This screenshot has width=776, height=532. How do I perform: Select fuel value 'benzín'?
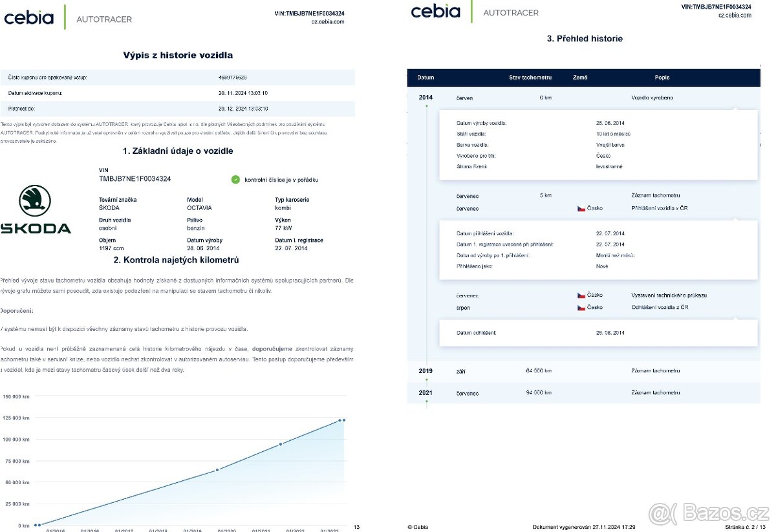click(196, 228)
